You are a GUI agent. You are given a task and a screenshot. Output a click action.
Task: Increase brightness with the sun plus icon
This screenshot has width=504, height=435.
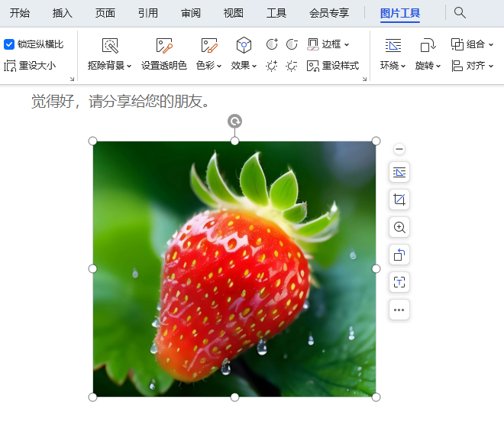click(x=272, y=66)
